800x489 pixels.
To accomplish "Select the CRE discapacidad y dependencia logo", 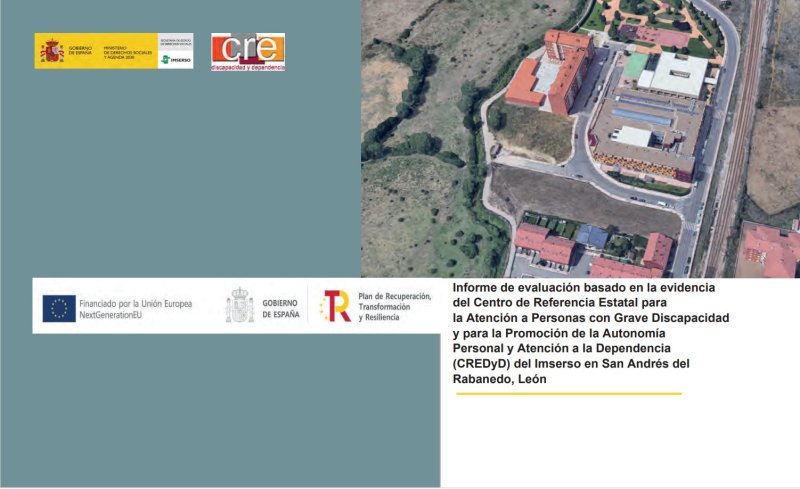I will point(248,52).
